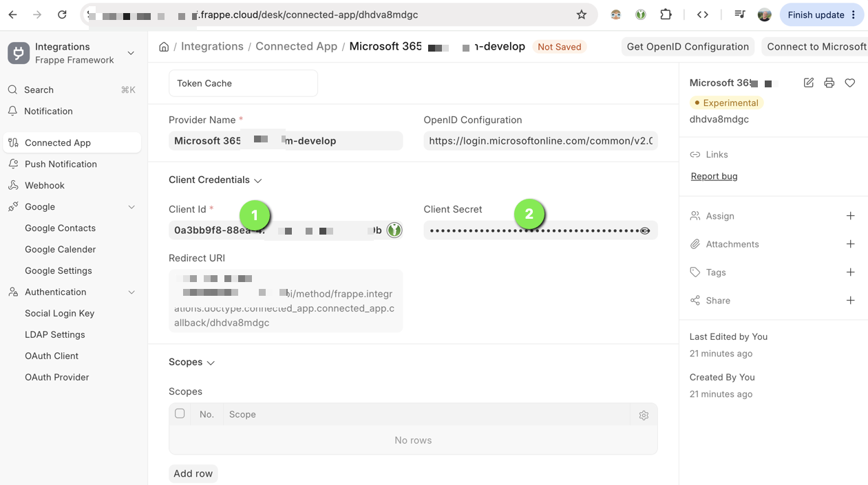Share document with plus icon
This screenshot has height=485, width=868.
851,301
